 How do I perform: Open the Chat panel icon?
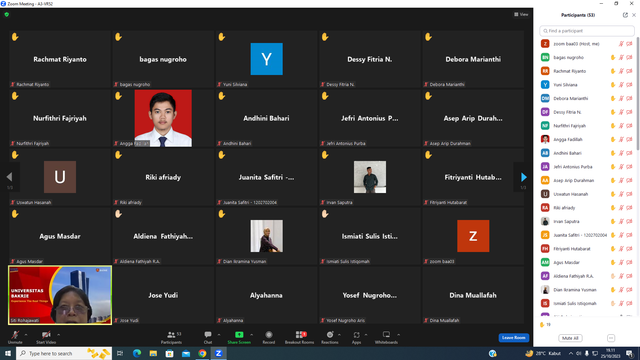click(208, 335)
